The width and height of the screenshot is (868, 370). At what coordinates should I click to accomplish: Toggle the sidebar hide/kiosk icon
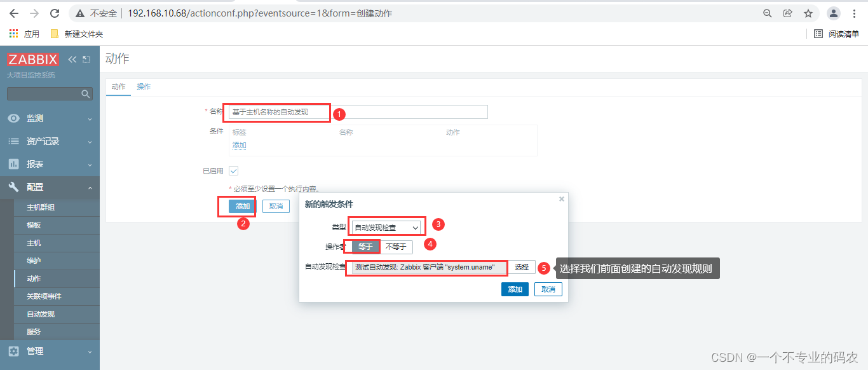(x=86, y=59)
